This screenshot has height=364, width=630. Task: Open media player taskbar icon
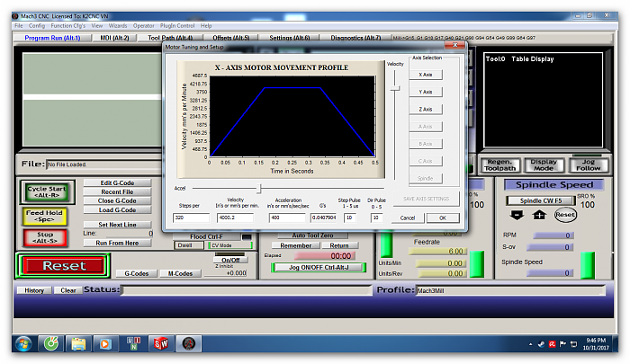[105, 343]
